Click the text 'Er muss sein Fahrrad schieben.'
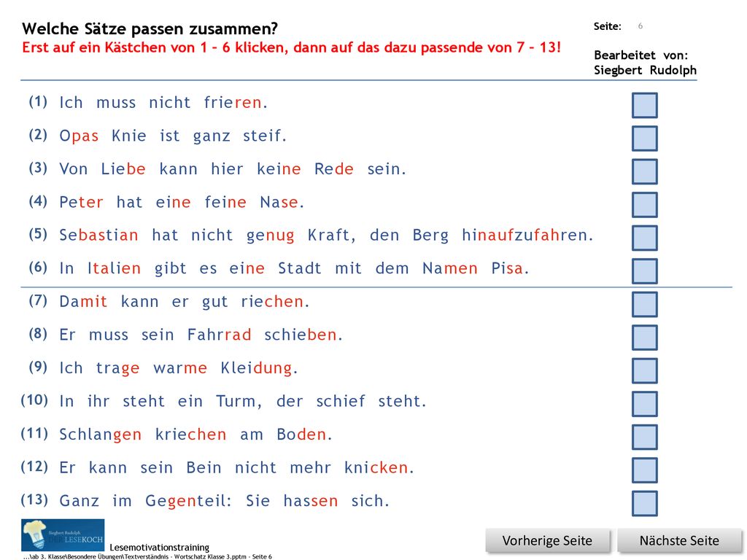The height and width of the screenshot is (560, 747). click(x=201, y=335)
